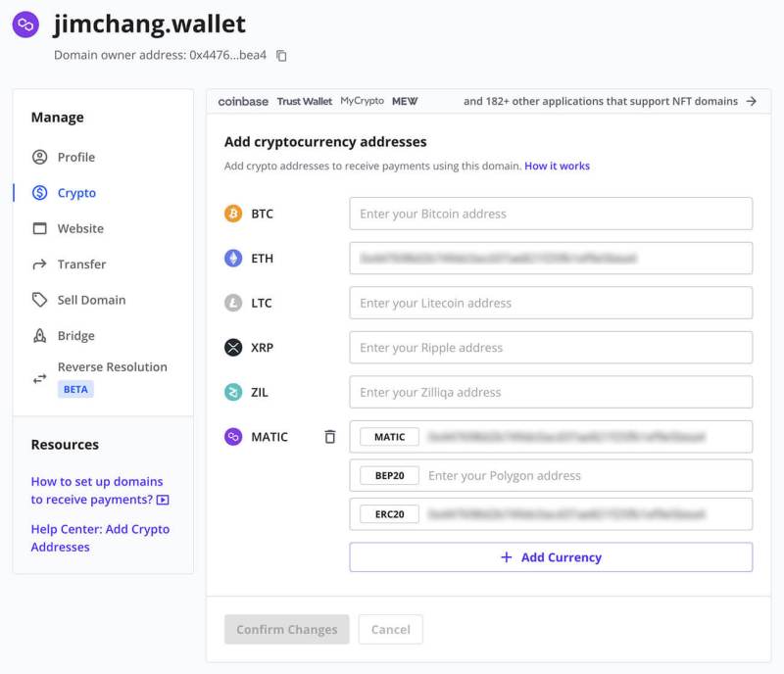This screenshot has height=674, width=784.
Task: Click the MyCrypto logo
Action: coord(362,101)
